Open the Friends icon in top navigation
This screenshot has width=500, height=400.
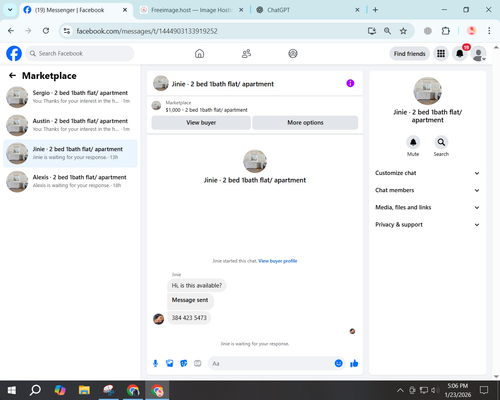(x=246, y=54)
